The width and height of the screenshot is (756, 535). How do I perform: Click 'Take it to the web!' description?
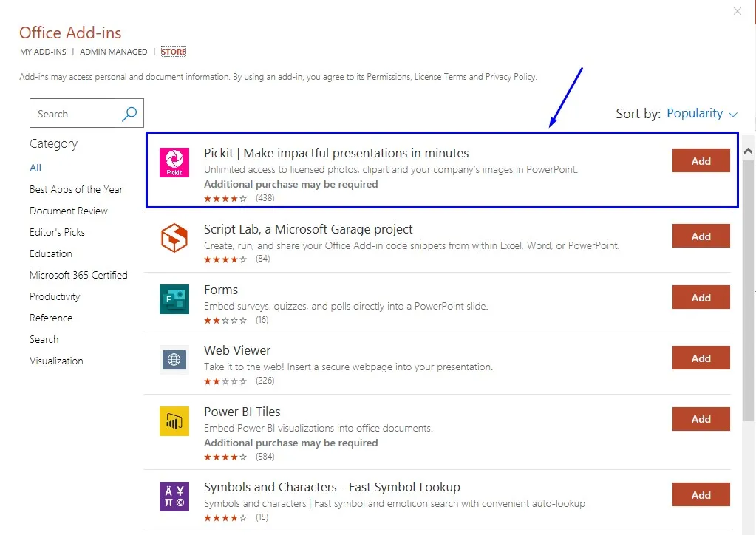point(348,367)
